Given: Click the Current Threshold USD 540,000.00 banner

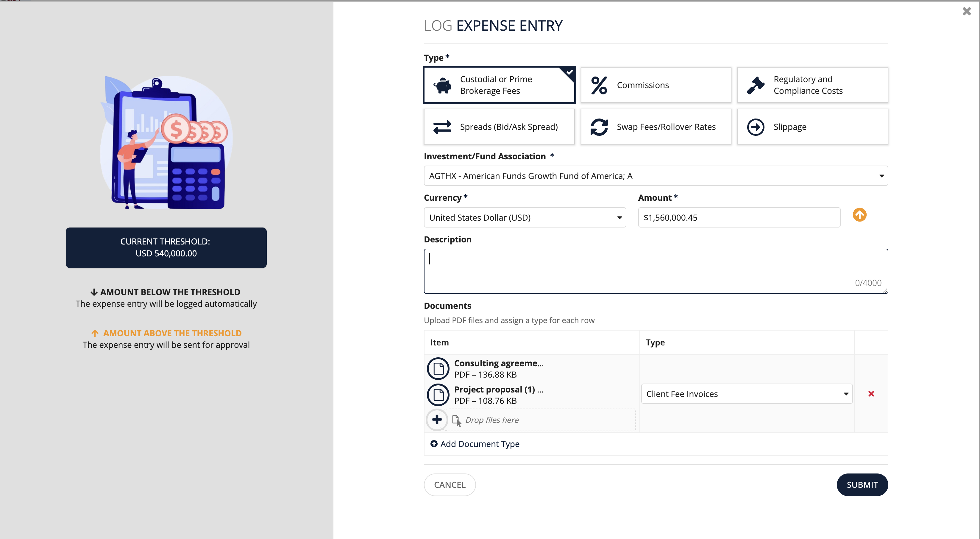Looking at the screenshot, I should point(166,247).
